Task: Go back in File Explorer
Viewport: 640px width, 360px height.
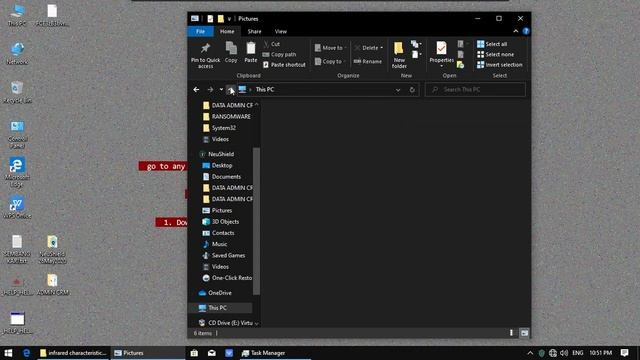Action: pos(196,89)
